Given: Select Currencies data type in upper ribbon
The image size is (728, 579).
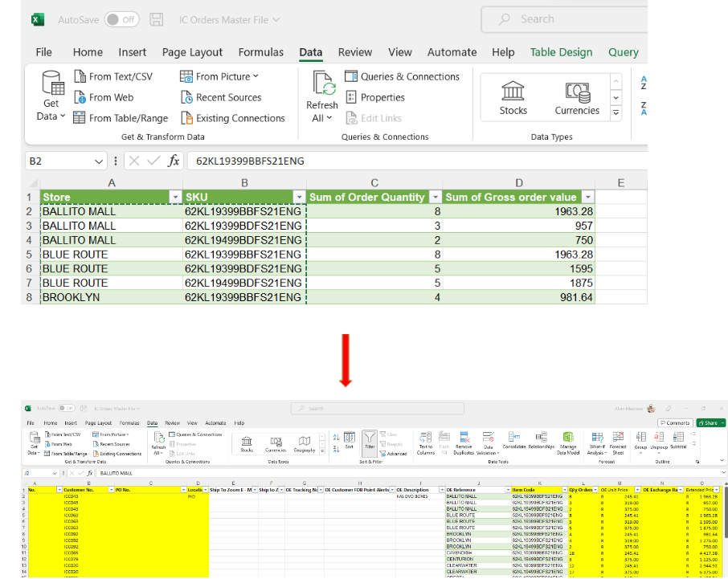Looking at the screenshot, I should [x=576, y=91].
